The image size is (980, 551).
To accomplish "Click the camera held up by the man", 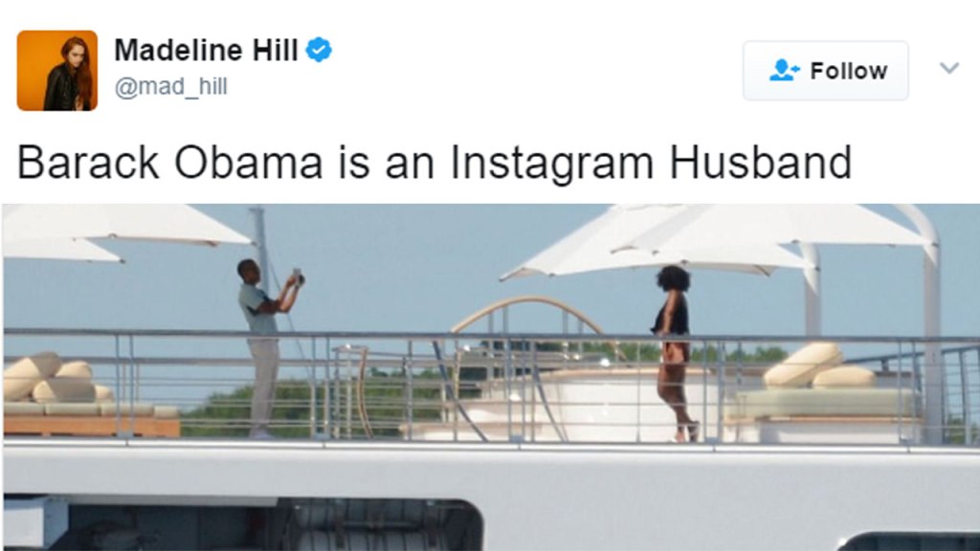I will tap(299, 277).
